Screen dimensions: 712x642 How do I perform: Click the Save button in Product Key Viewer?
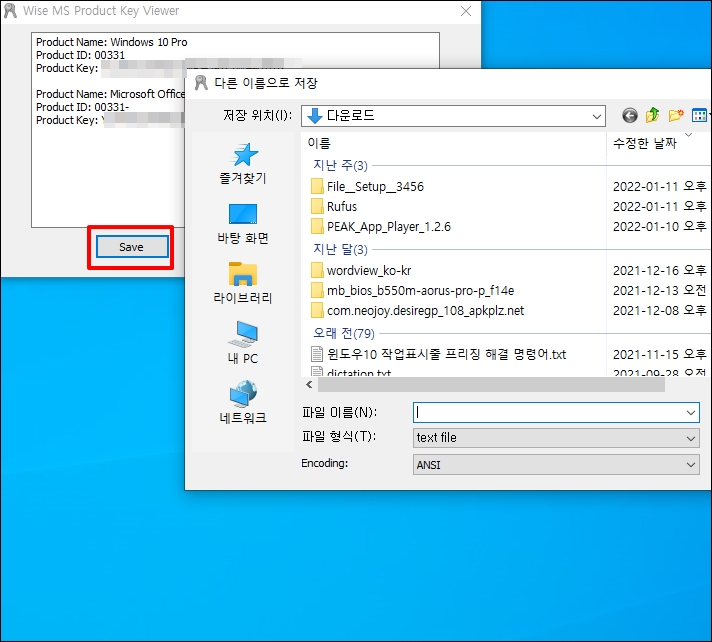[x=132, y=247]
